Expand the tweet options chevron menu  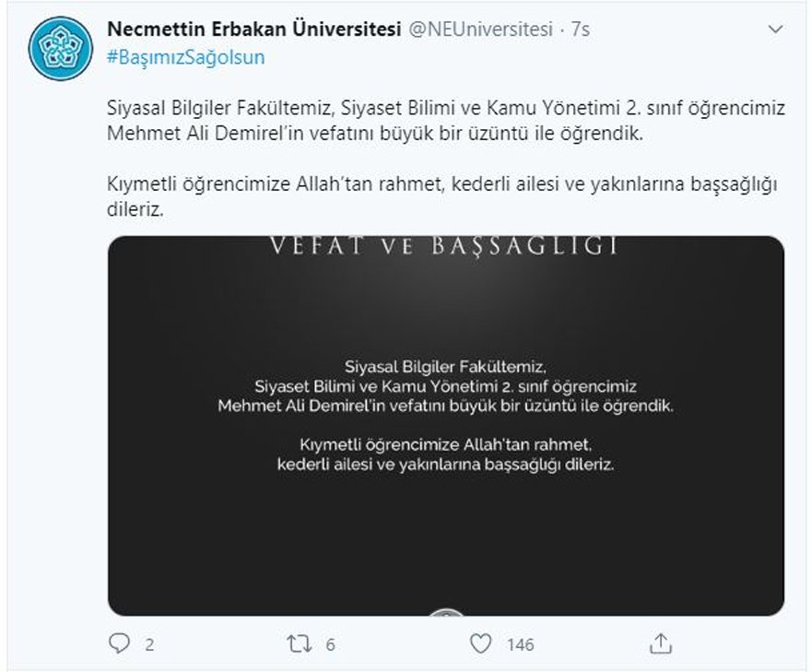(775, 29)
